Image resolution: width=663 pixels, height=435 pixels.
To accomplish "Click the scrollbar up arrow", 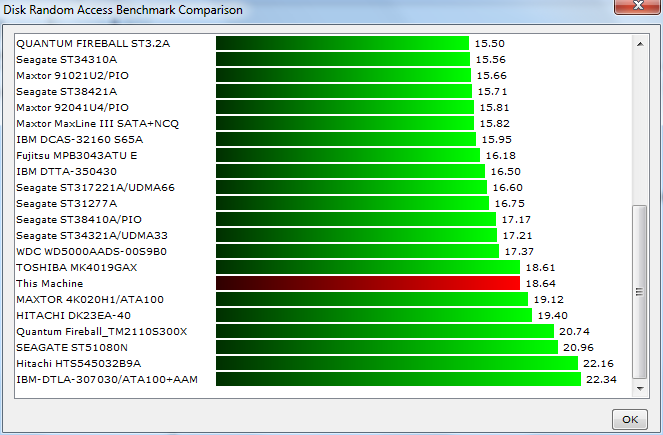I will point(640,44).
